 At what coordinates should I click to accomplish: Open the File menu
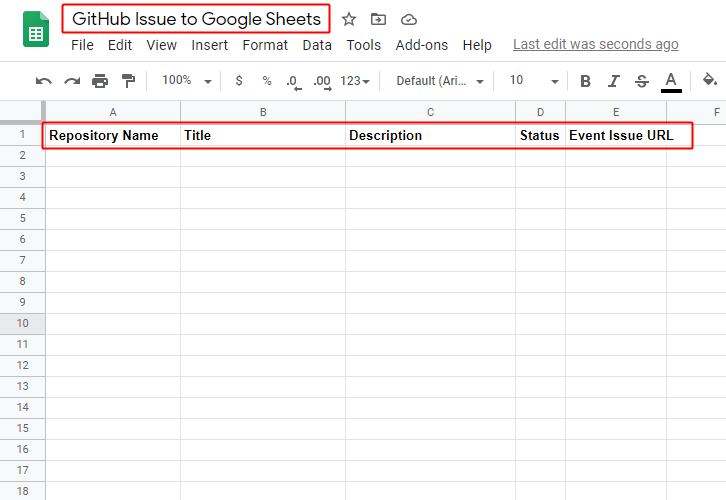tap(82, 45)
